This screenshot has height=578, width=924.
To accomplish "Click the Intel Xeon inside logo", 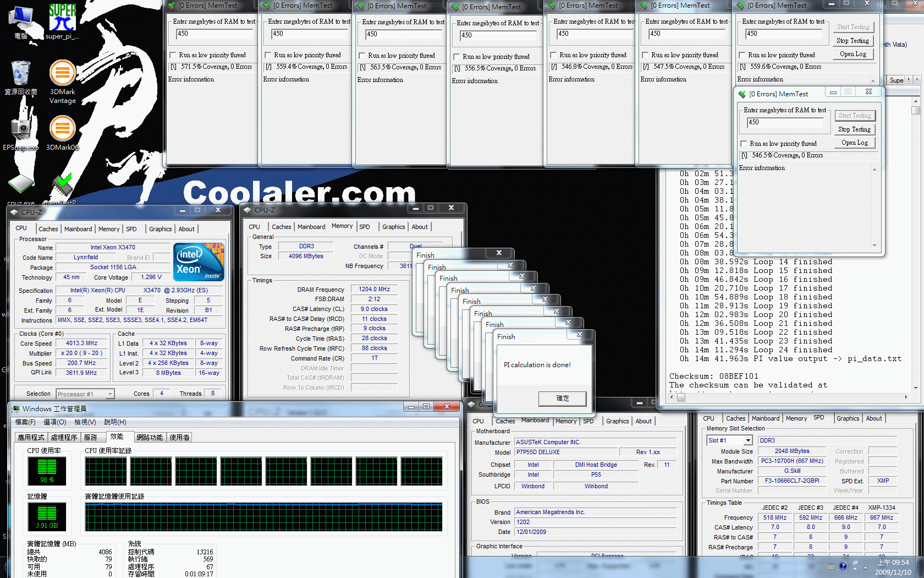I will [x=199, y=261].
